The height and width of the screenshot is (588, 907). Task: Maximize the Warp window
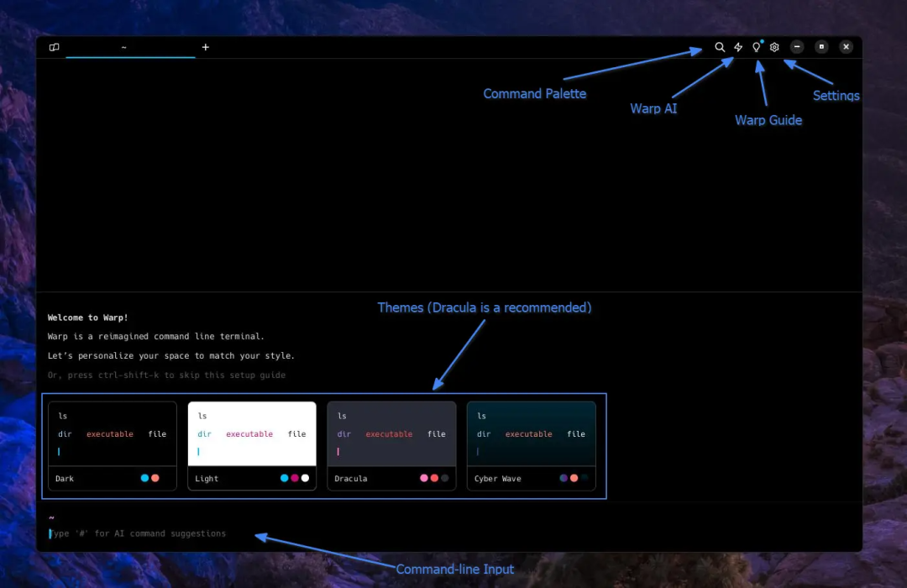point(821,47)
